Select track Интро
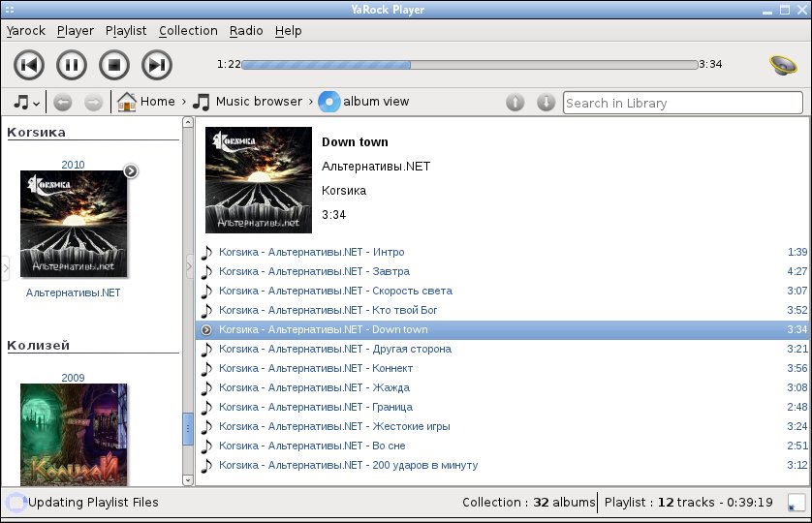812x523 pixels. tap(503, 252)
